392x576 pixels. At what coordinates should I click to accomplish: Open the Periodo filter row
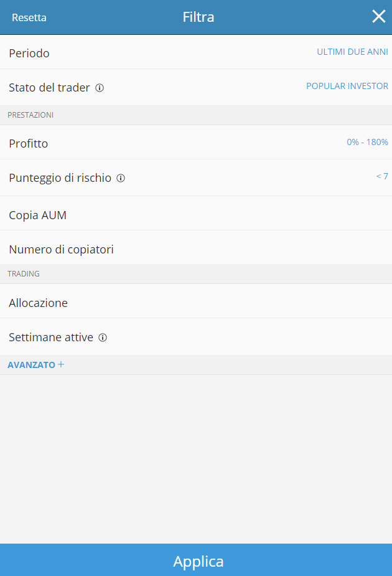(196, 52)
